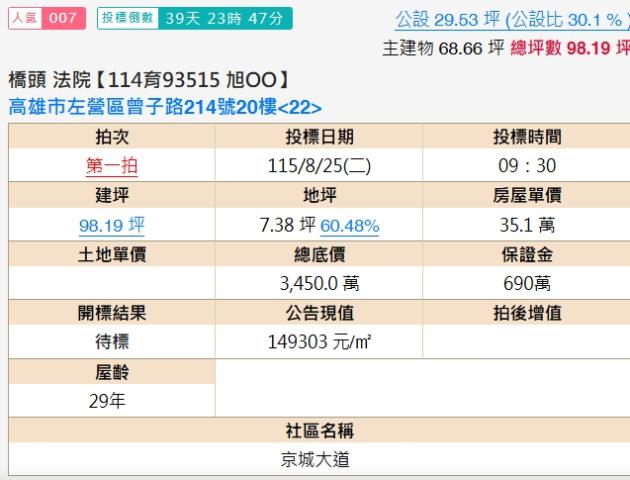Click the 地坪 header cell
Viewport: 630px width, 480px height.
(319, 195)
